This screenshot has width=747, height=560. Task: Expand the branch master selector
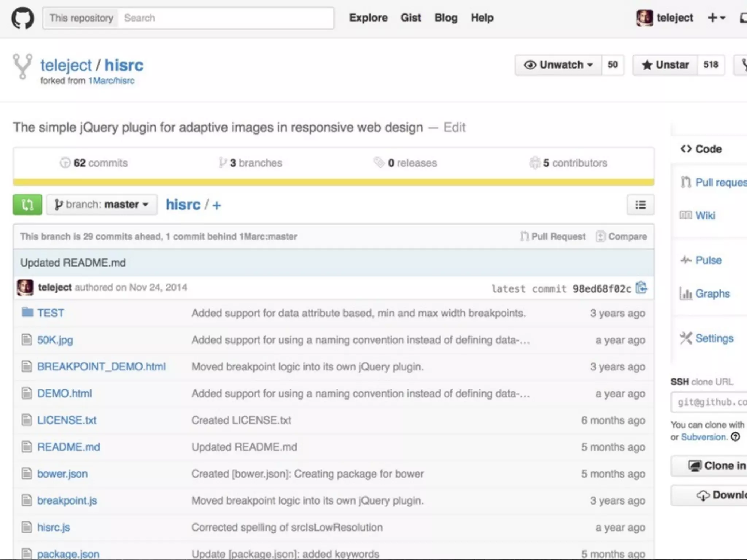click(x=102, y=205)
